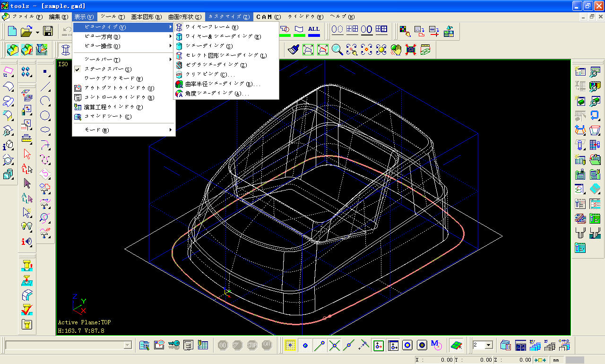This screenshot has height=364, width=605.
Task: Click the Open folder icon
Action: [26, 31]
